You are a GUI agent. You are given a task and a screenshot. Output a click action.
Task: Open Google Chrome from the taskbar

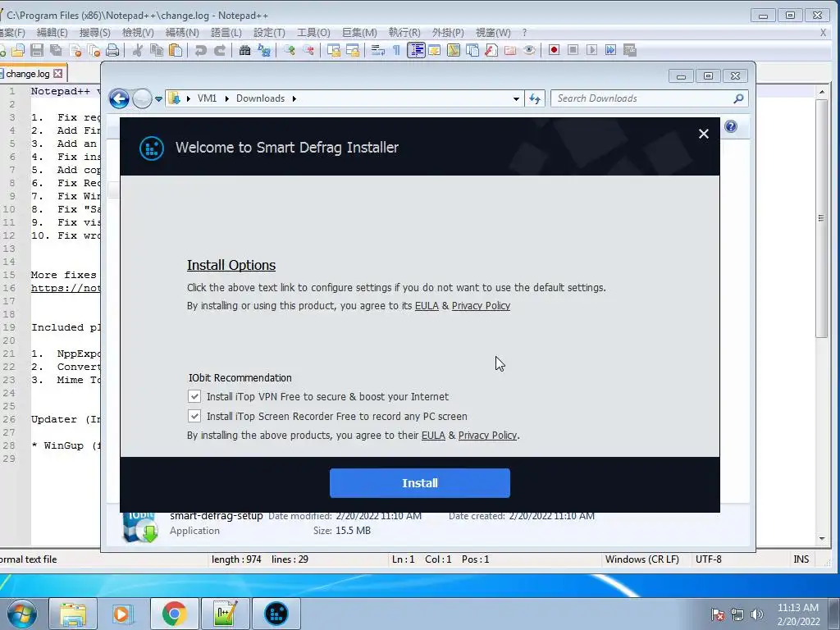click(174, 614)
